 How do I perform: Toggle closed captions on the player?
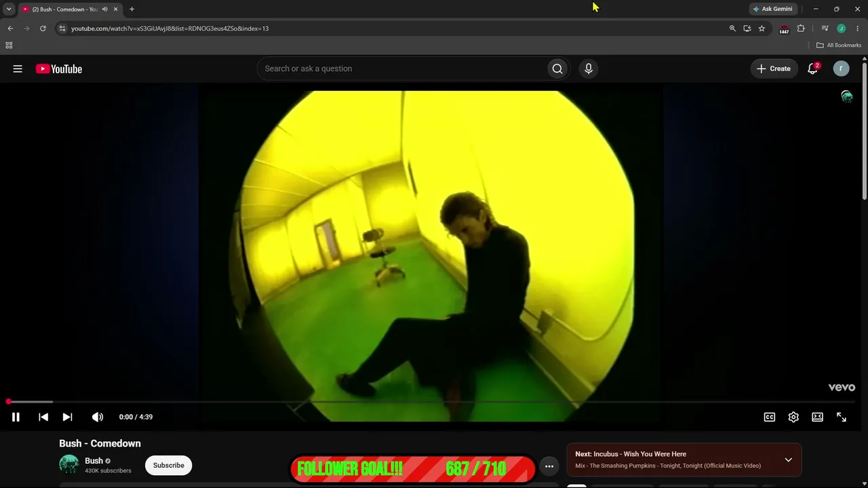click(770, 417)
